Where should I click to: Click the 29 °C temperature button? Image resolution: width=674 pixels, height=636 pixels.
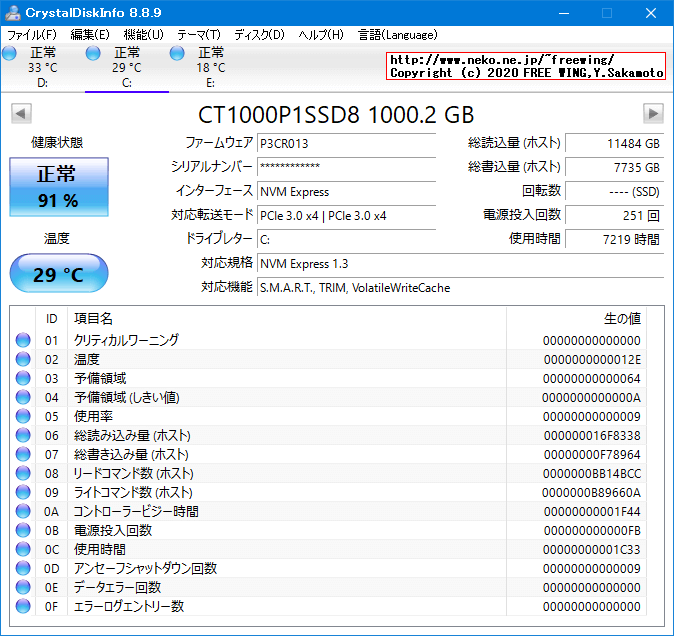coord(59,273)
